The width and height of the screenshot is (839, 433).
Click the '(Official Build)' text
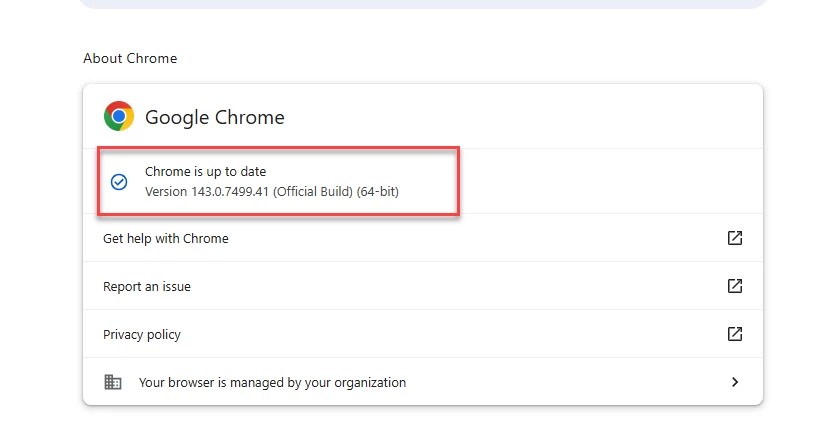[313, 191]
